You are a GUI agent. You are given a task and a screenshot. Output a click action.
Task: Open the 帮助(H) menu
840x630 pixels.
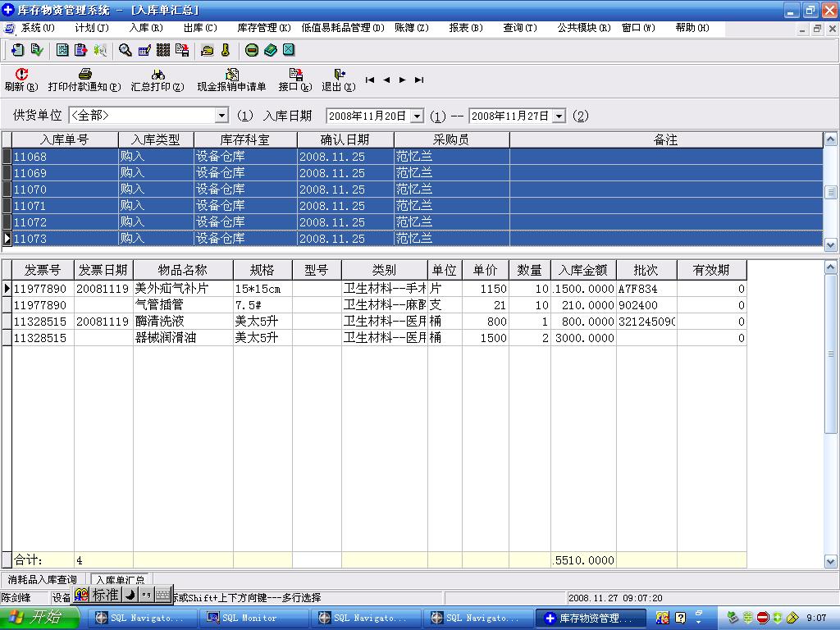692,27
